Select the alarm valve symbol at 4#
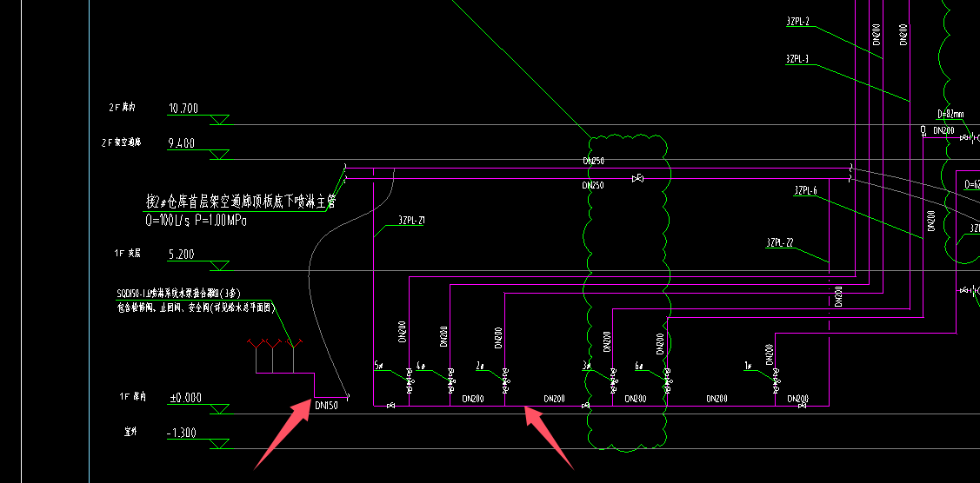The width and height of the screenshot is (980, 483). click(450, 380)
